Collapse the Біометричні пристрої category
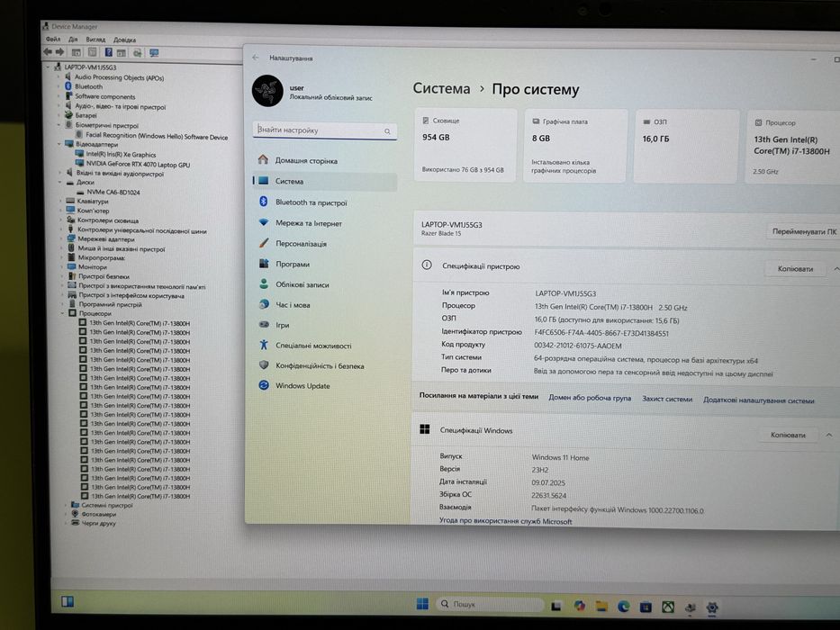 pos(59,125)
